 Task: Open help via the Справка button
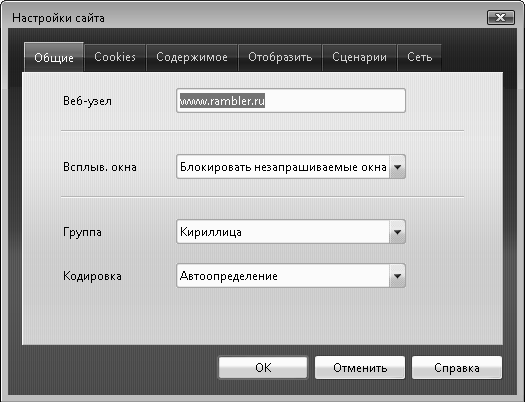(x=457, y=368)
